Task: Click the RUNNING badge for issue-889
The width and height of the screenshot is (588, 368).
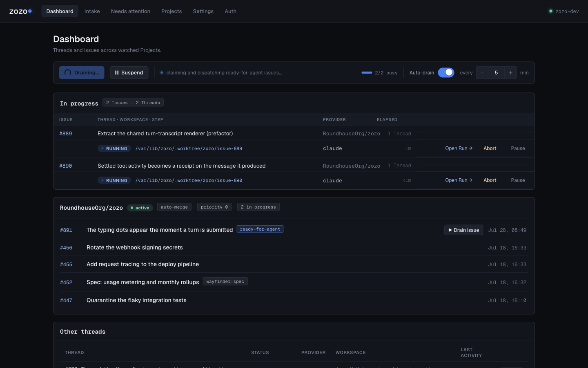Action: pyautogui.click(x=114, y=148)
